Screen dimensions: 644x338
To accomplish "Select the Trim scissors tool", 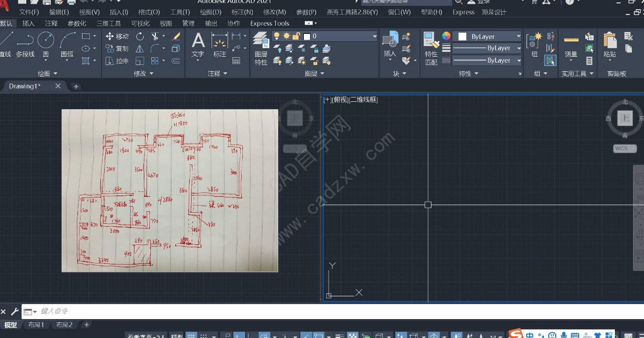I will 155,36.
